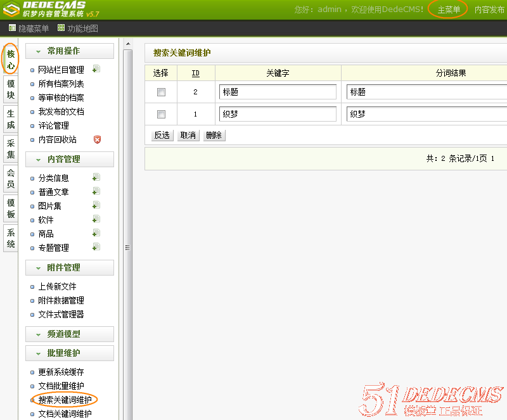Screen dimensions: 507x420
Task: Click the add icon next to 专题管理
Action: coord(96,247)
